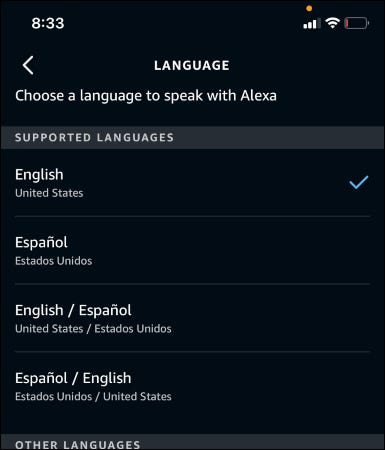Choose Español / English bilingual option
This screenshot has width=385, height=450.
pos(192,386)
